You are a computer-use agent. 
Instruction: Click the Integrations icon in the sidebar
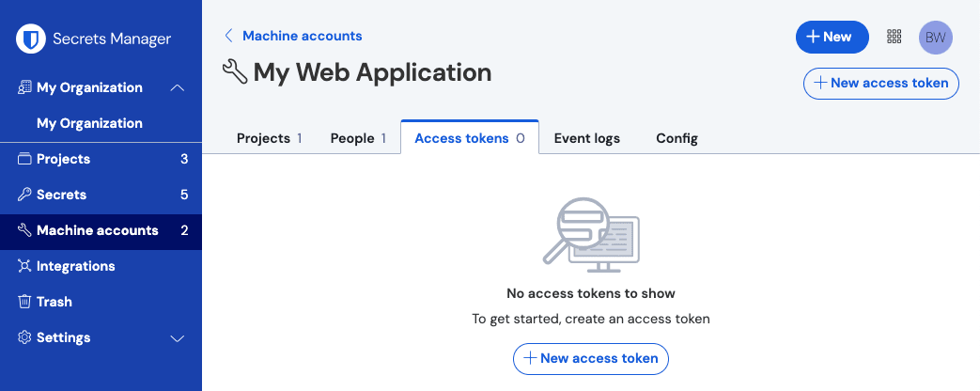point(24,266)
